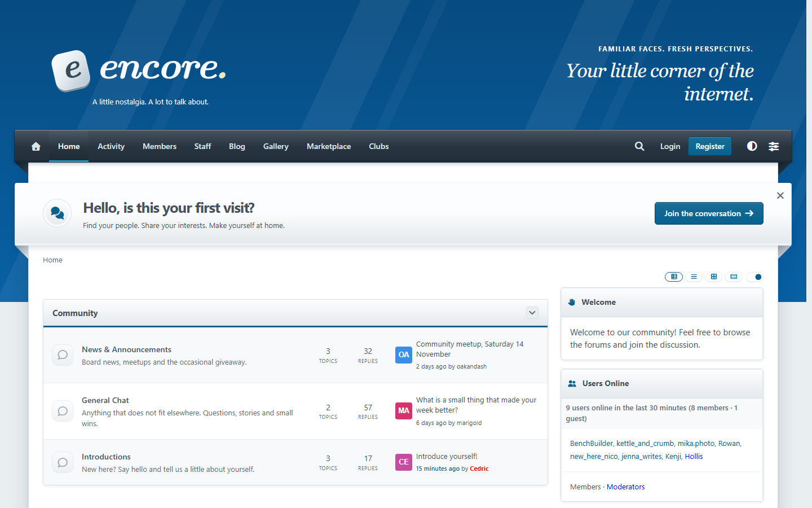Open the customizer sliders icon
This screenshot has height=508, width=812.
click(x=774, y=146)
